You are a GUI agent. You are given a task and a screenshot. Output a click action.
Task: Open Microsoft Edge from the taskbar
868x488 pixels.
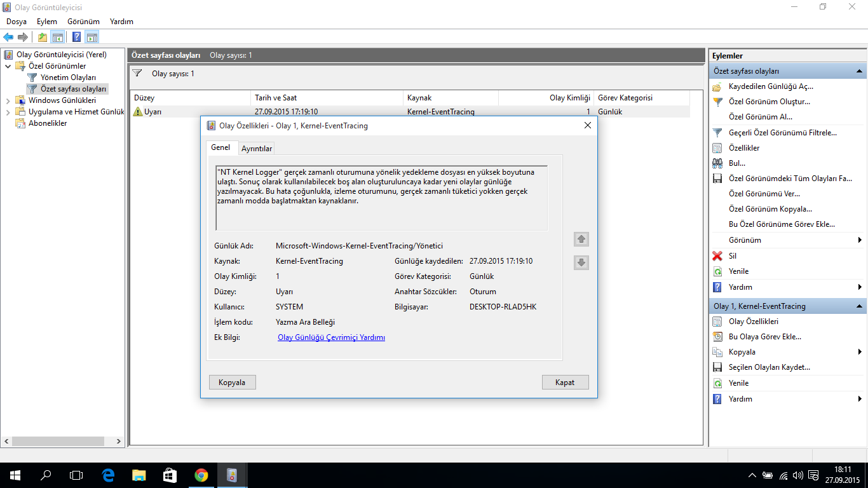[x=108, y=475]
